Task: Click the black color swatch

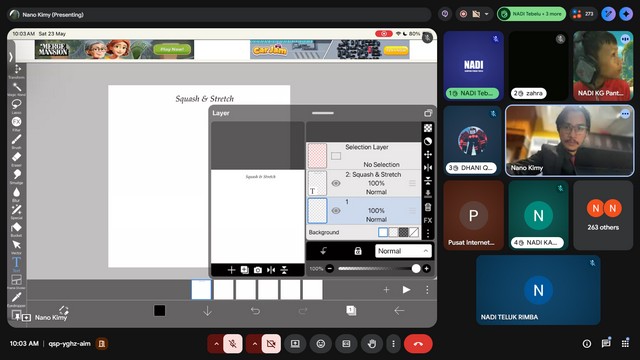Action: (160, 311)
